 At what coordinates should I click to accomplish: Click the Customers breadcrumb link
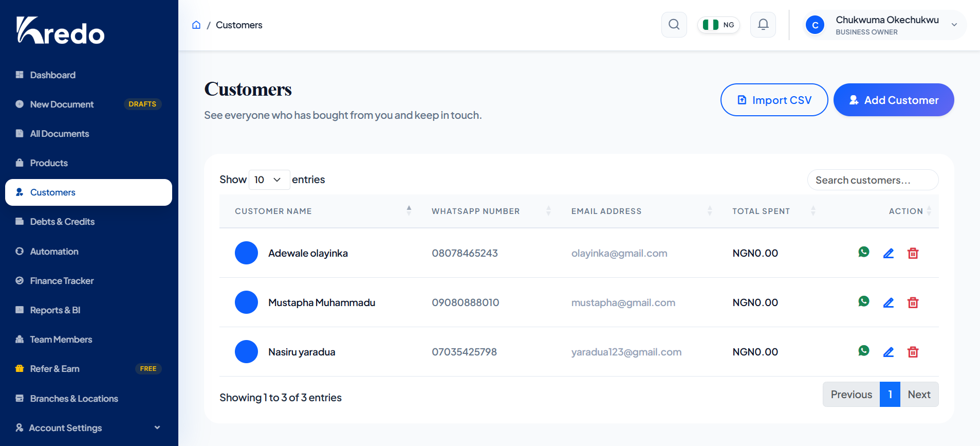[239, 25]
